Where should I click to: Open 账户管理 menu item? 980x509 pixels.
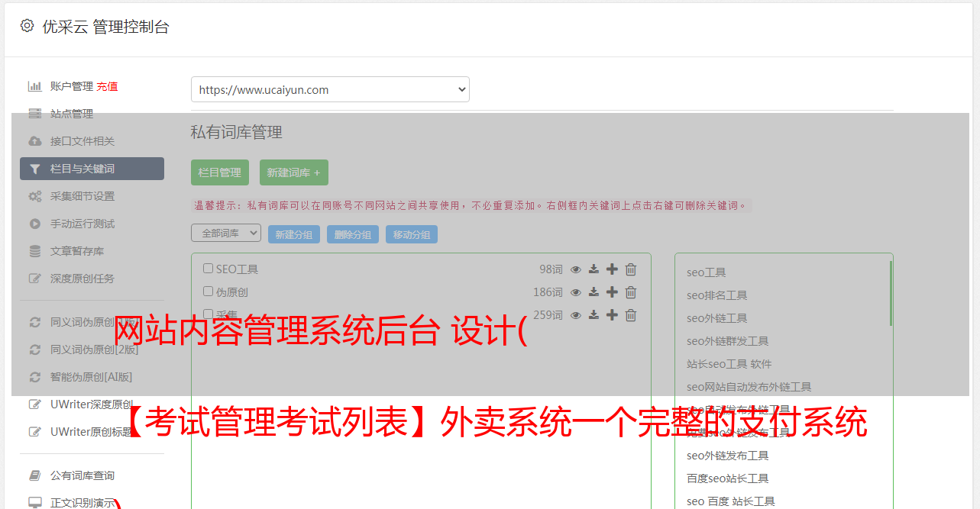[72, 86]
